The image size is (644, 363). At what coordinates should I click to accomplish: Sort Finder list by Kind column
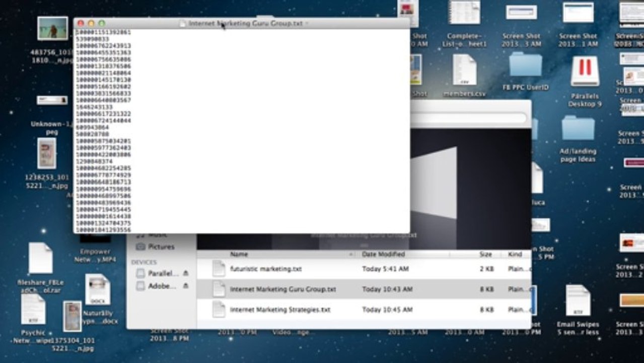[x=516, y=255]
